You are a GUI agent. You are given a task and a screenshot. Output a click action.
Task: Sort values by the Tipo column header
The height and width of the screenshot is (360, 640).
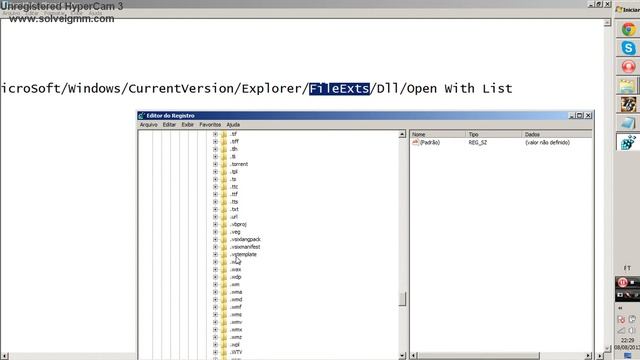[493, 134]
